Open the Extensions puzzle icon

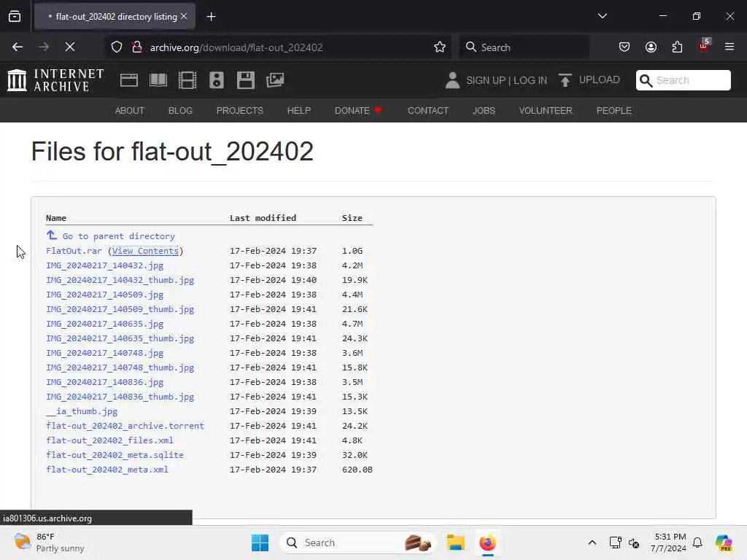click(677, 47)
